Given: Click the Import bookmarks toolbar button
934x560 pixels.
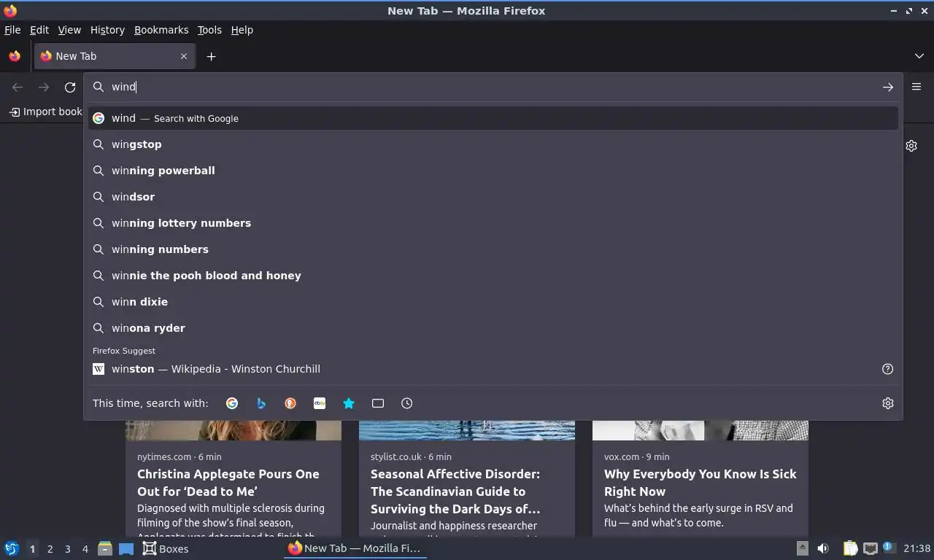Looking at the screenshot, I should (x=45, y=112).
